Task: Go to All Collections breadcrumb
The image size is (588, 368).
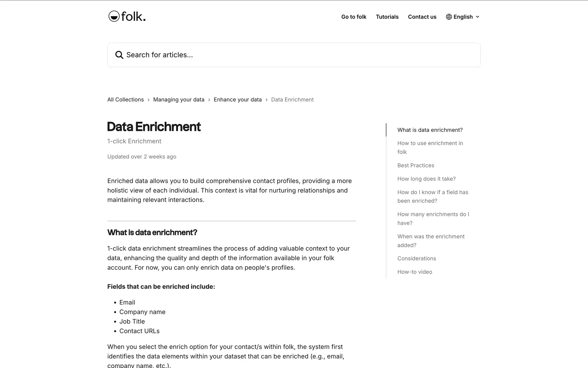Action: point(125,100)
